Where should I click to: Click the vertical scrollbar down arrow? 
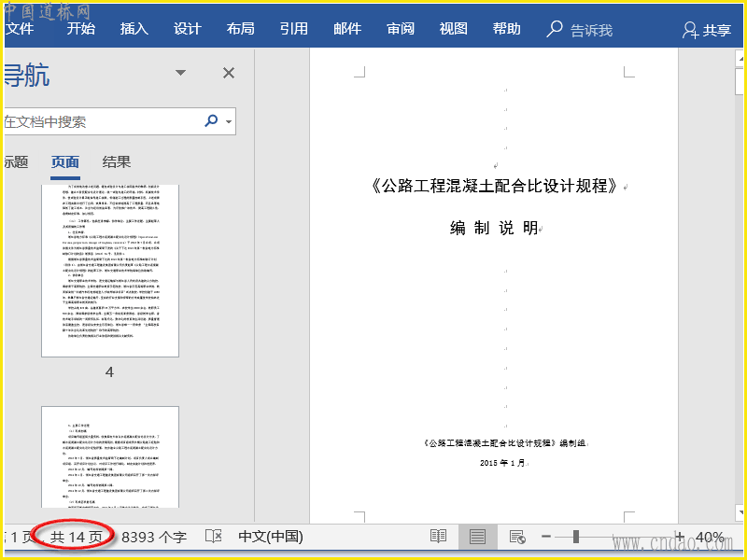[740, 512]
